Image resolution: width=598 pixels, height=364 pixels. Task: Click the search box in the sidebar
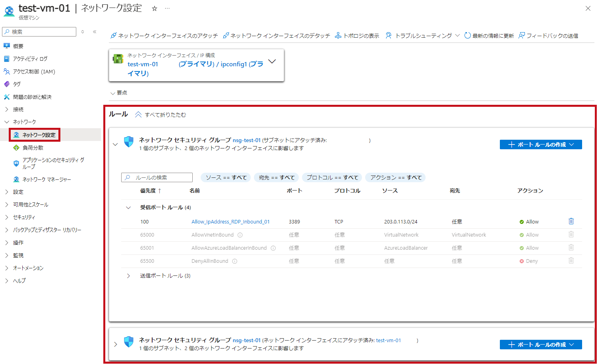point(39,32)
